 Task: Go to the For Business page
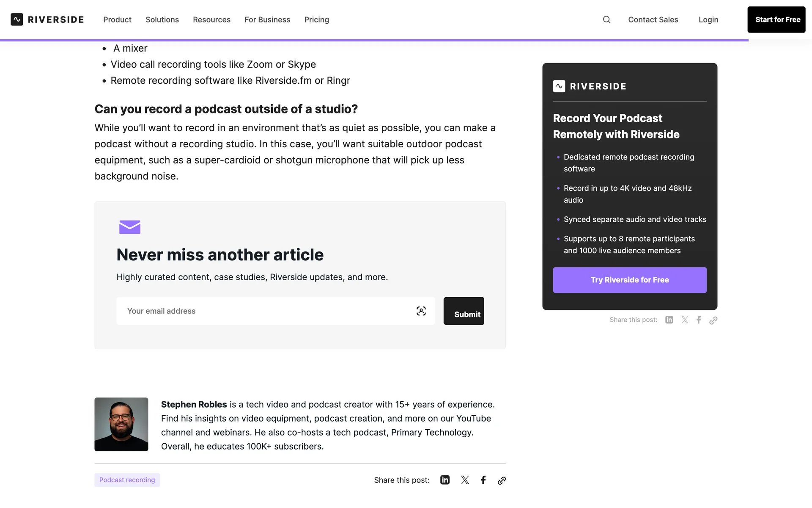coord(267,19)
